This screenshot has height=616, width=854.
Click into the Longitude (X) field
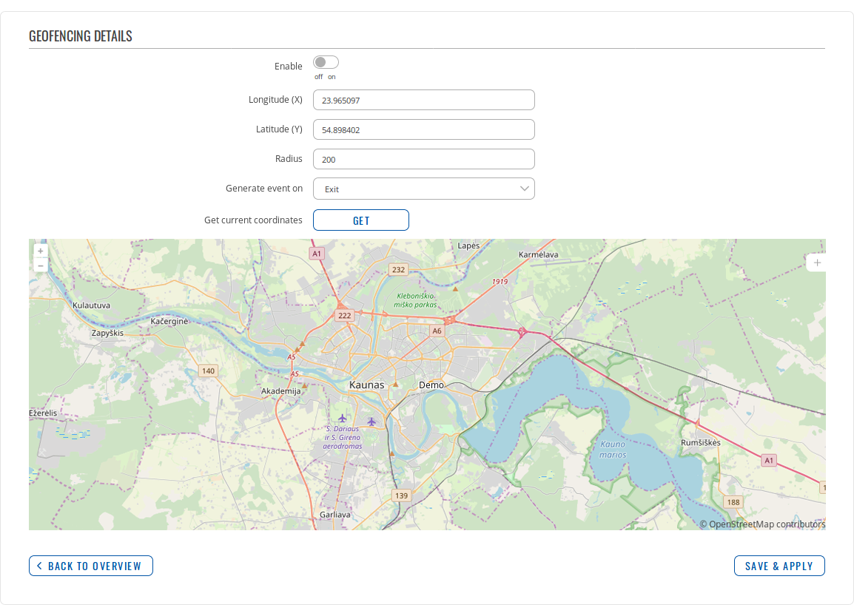point(423,100)
